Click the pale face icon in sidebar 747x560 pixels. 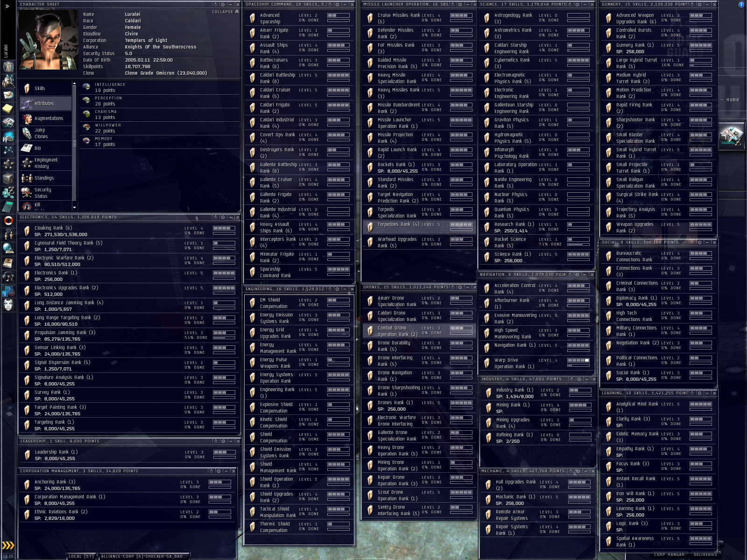[8, 305]
